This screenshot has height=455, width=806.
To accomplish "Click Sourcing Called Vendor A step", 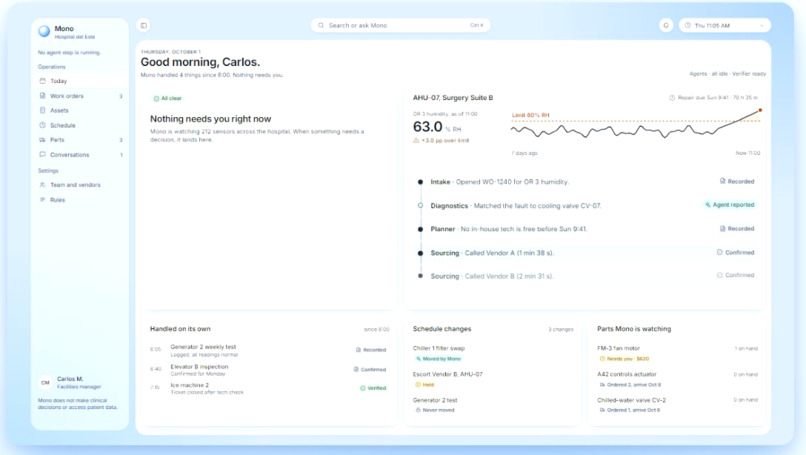I will (492, 253).
